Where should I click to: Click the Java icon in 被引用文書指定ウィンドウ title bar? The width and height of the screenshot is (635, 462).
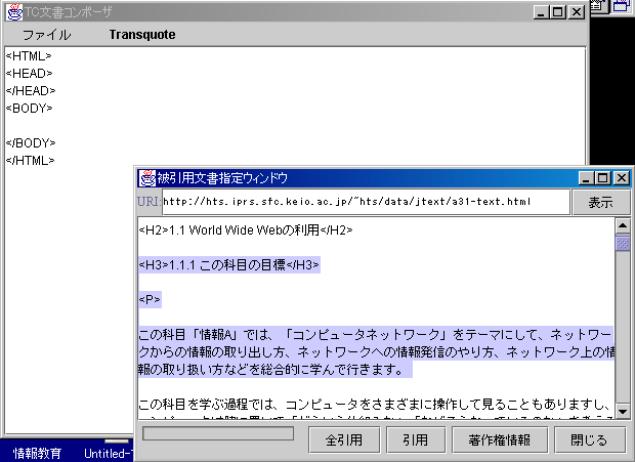tap(146, 178)
